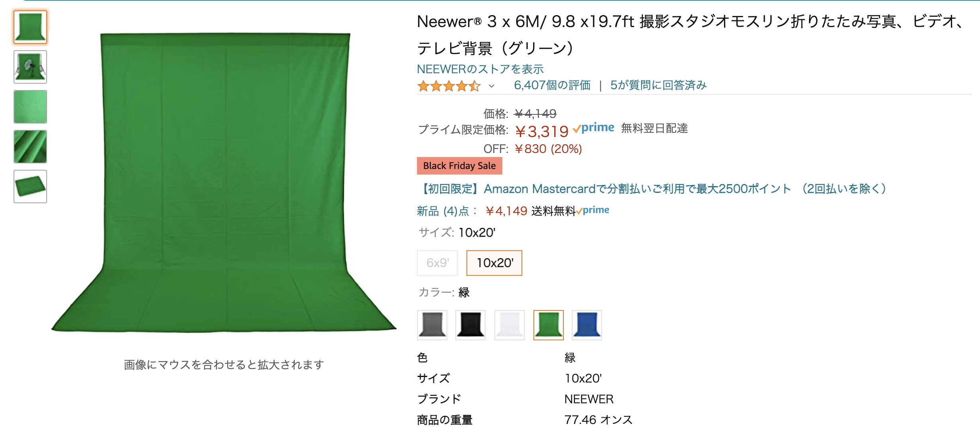Open the light green fabric close-up thumbnail
The height and width of the screenshot is (432, 980).
pyautogui.click(x=30, y=107)
